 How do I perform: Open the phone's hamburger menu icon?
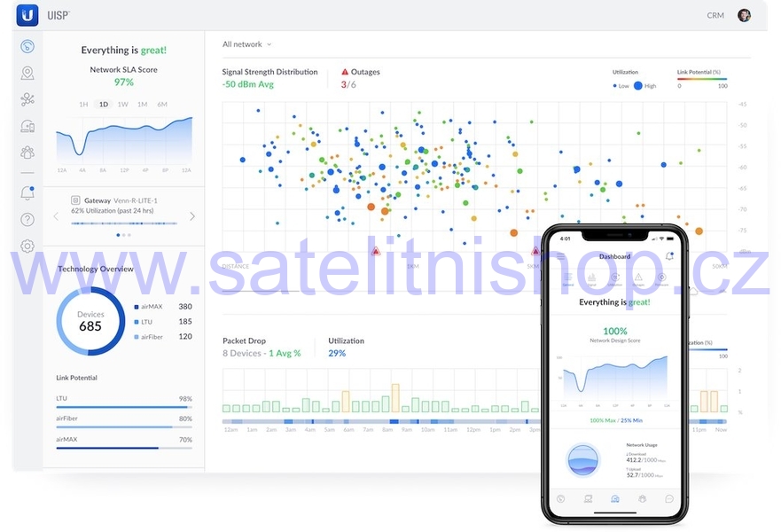point(561,256)
